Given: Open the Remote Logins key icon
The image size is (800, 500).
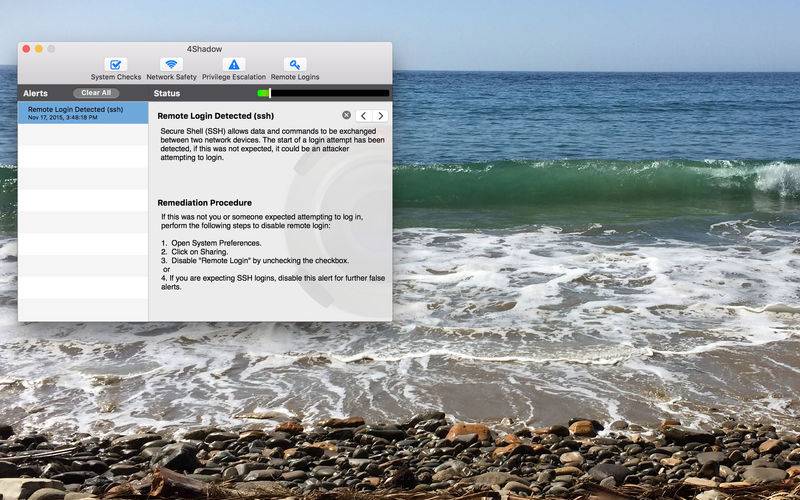Looking at the screenshot, I should [295, 65].
